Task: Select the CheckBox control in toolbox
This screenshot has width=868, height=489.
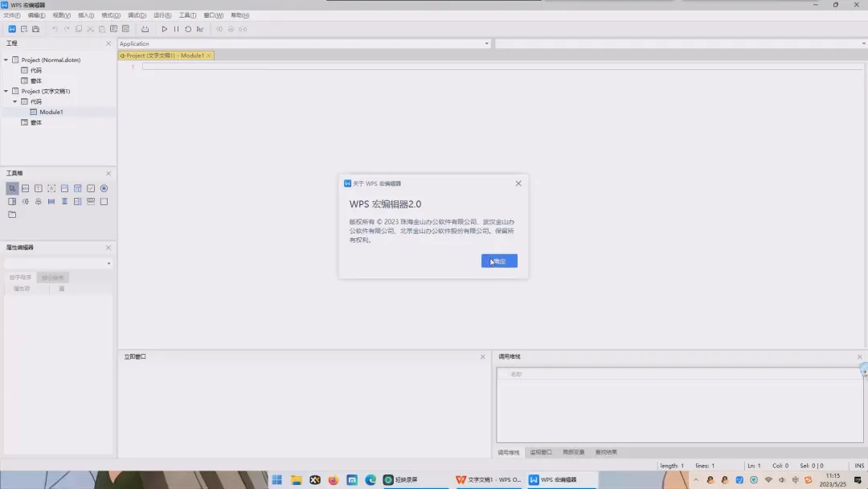Action: (91, 188)
